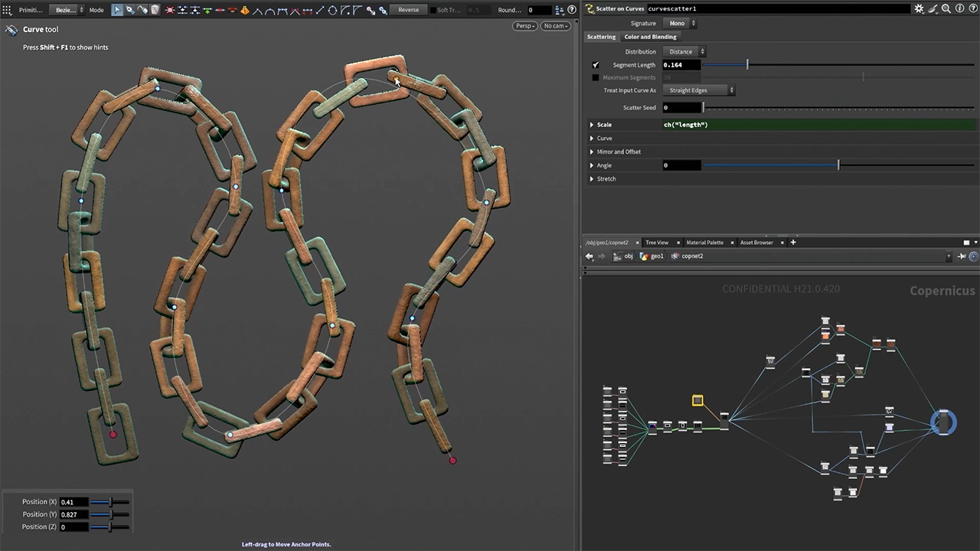
Task: Adjust the Segment Length slider
Action: coord(747,65)
